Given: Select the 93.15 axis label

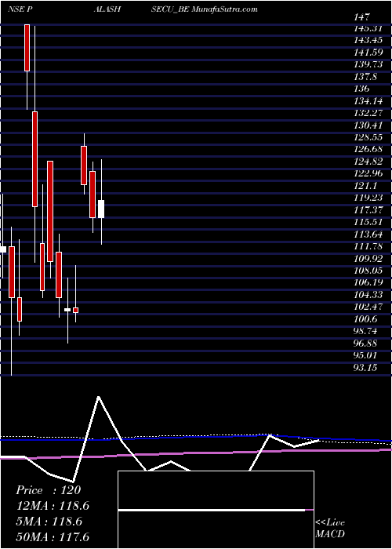Looking at the screenshot, I should coord(365,367).
